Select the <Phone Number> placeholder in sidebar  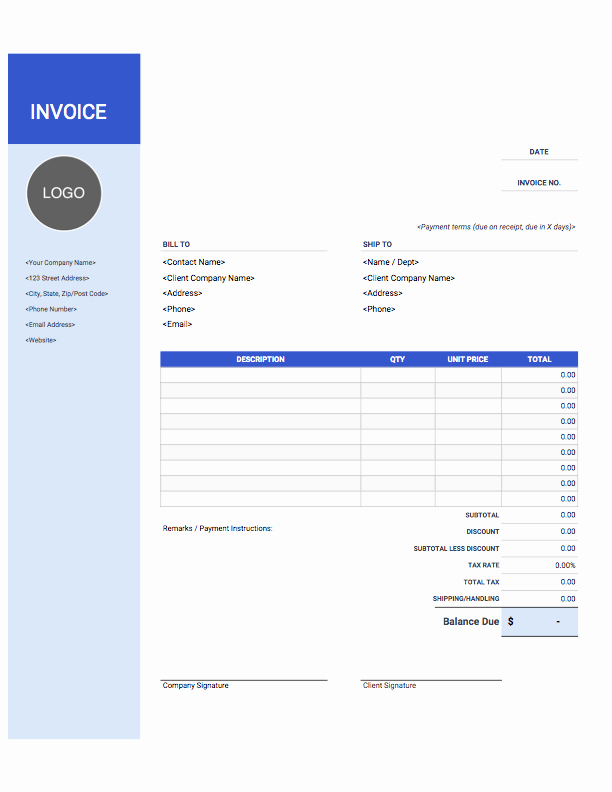point(51,309)
